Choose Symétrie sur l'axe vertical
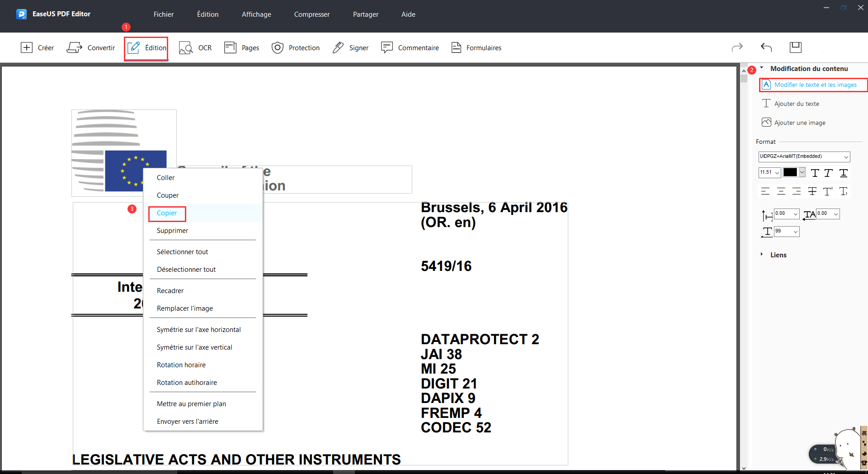 pyautogui.click(x=203, y=347)
